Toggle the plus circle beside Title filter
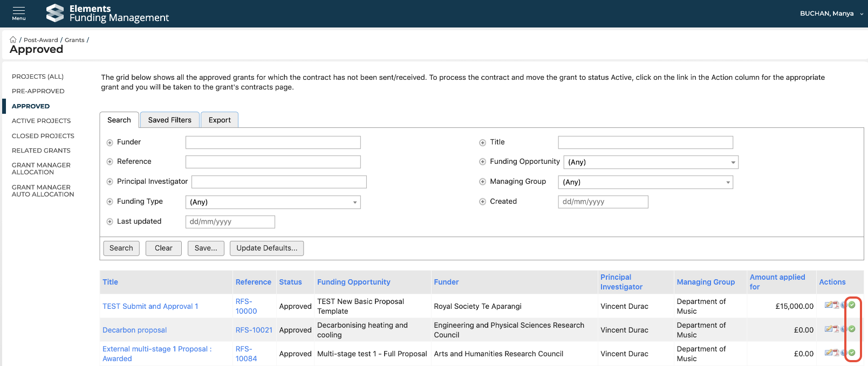The width and height of the screenshot is (868, 366). click(483, 143)
